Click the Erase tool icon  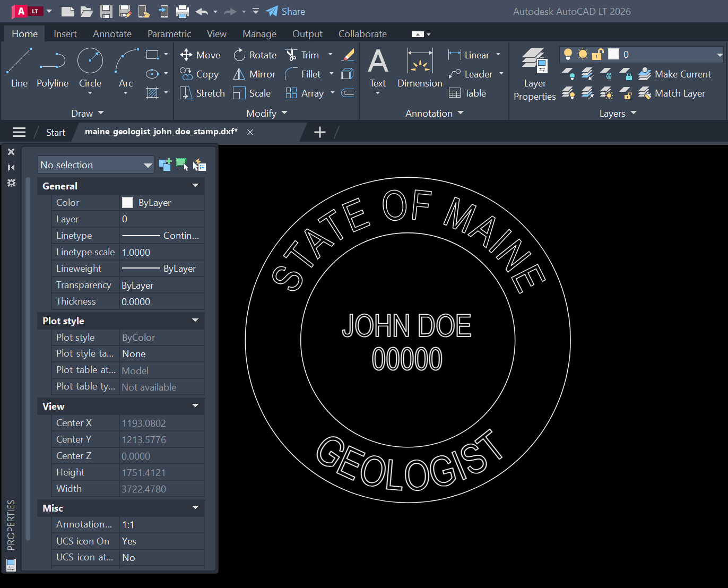tap(348, 55)
